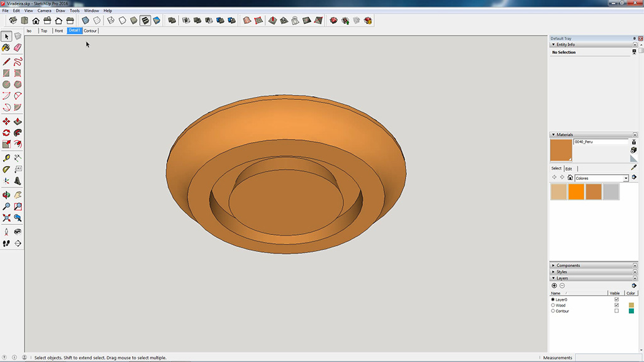Make Wood the active layer
644x362 pixels.
click(553, 305)
